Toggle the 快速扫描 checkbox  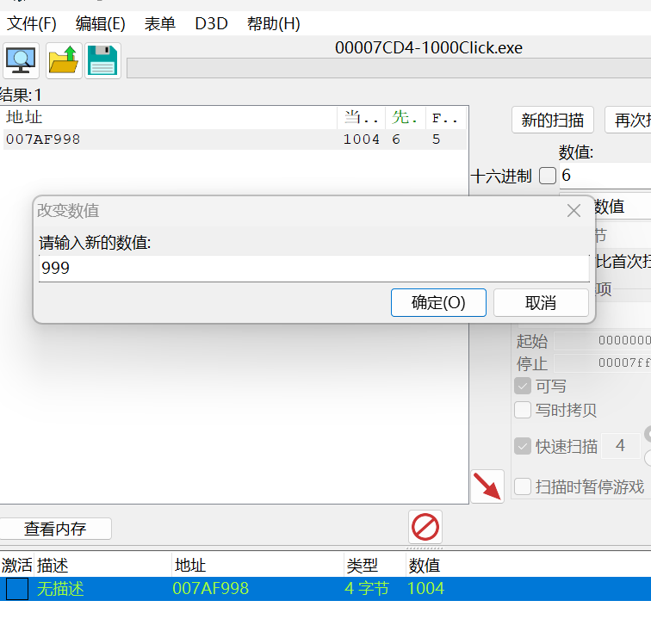pos(523,446)
